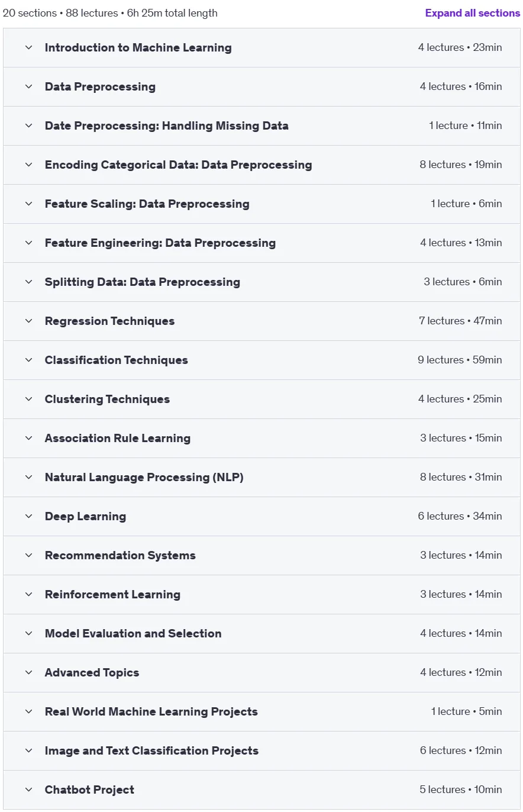Open the chevron beside Classification Techniques
523x812 pixels.
(x=28, y=360)
